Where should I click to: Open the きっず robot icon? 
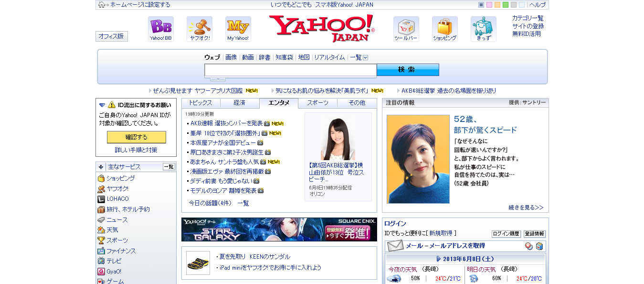pyautogui.click(x=484, y=29)
